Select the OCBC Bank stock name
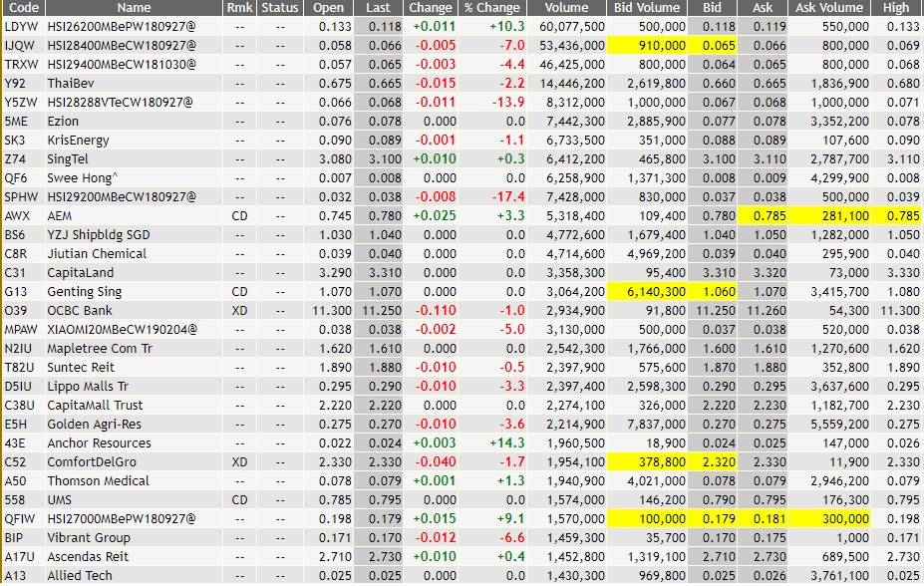 (80, 310)
